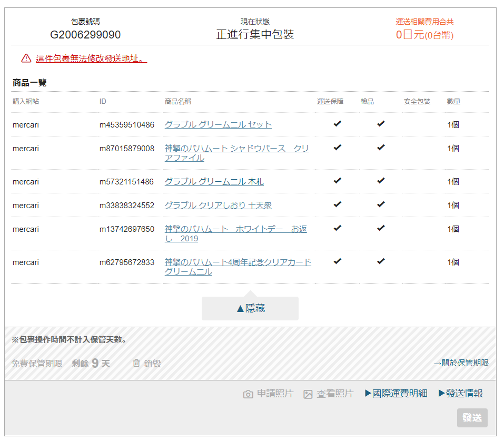Open the →關於保管期限 link
504x440 pixels.
(461, 363)
